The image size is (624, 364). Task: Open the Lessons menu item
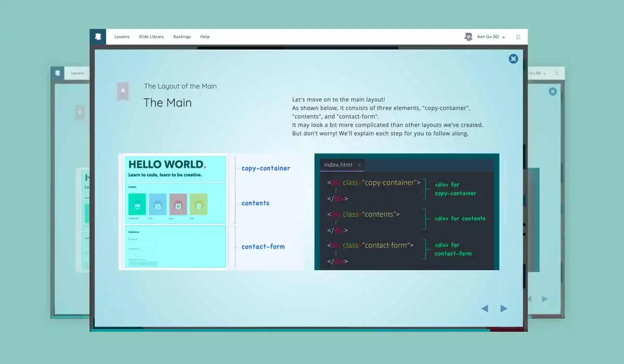click(122, 37)
